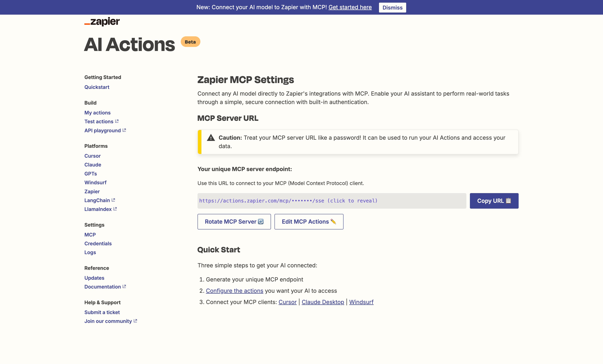Click the clipboard icon on Copy URL
Viewport: 603px width, 364px height.
point(508,201)
